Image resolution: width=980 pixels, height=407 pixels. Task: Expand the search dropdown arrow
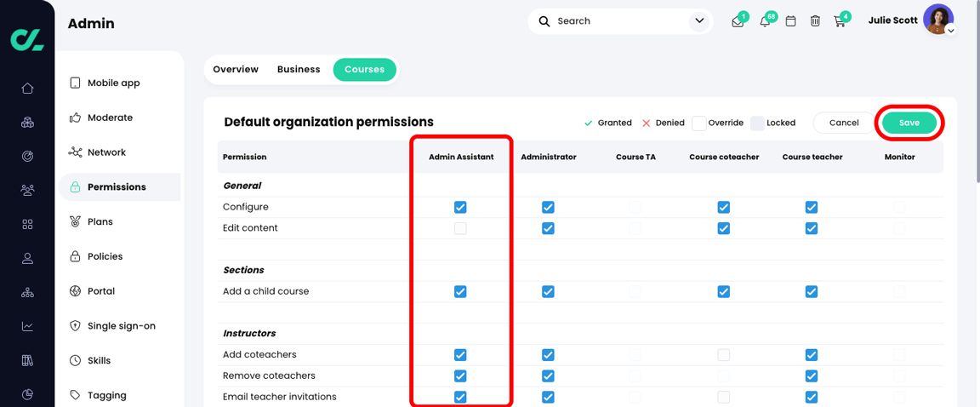tap(698, 21)
